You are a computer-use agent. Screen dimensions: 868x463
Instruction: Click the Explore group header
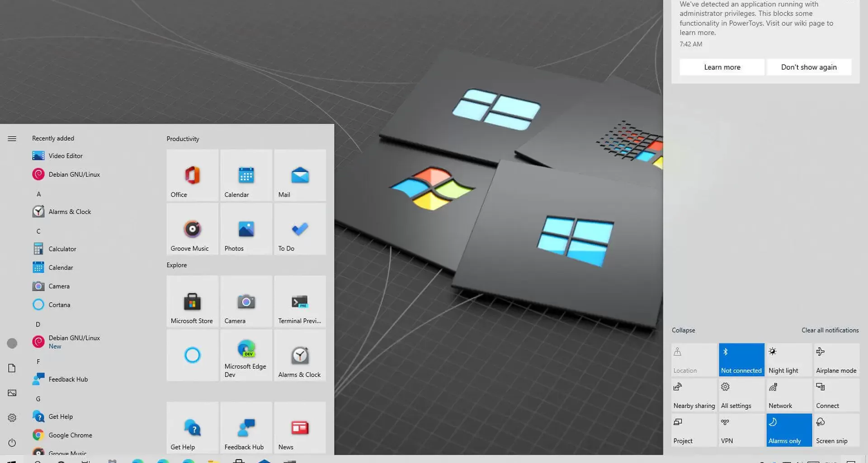pos(176,265)
